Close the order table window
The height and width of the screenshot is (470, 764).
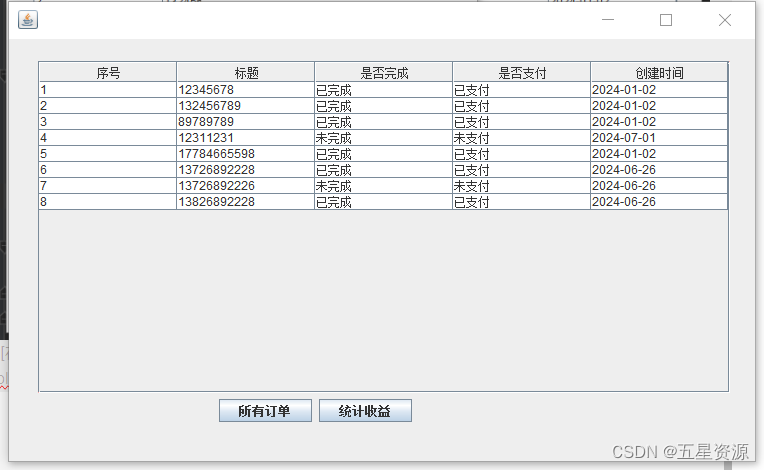click(x=725, y=20)
